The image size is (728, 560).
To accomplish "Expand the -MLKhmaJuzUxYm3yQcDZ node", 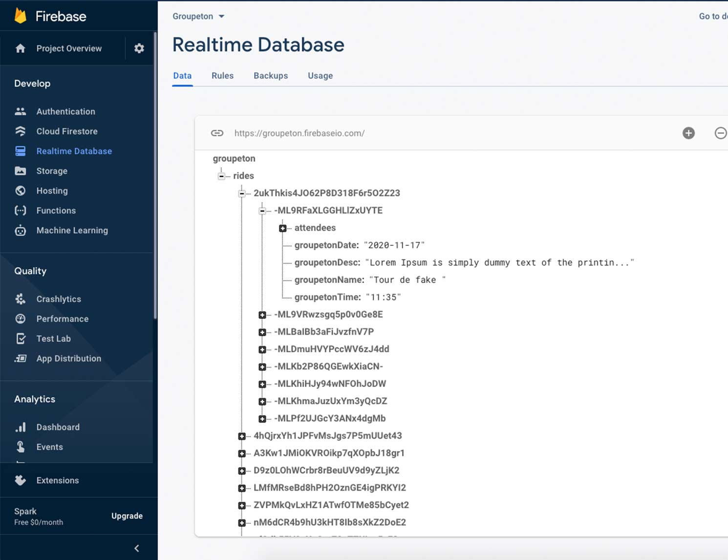I will (x=262, y=402).
